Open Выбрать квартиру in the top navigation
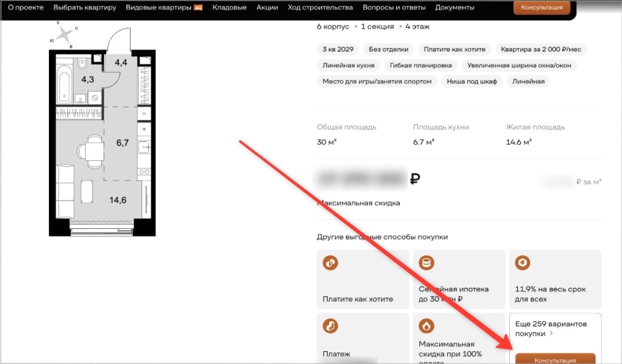 85,7
